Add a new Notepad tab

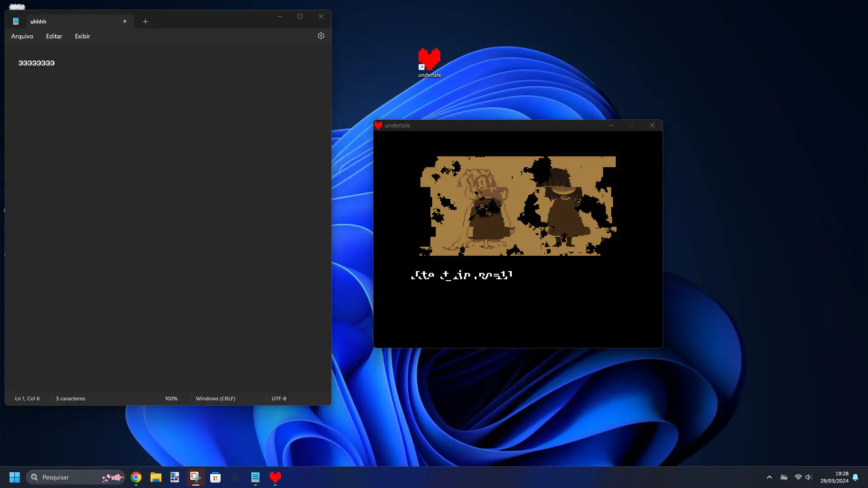pyautogui.click(x=145, y=21)
